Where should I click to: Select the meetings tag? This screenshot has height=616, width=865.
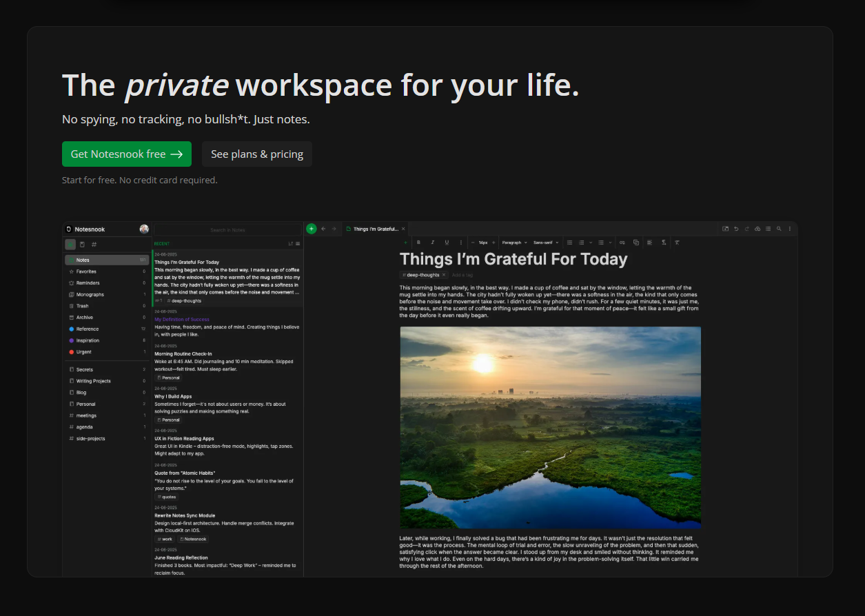click(x=107, y=415)
